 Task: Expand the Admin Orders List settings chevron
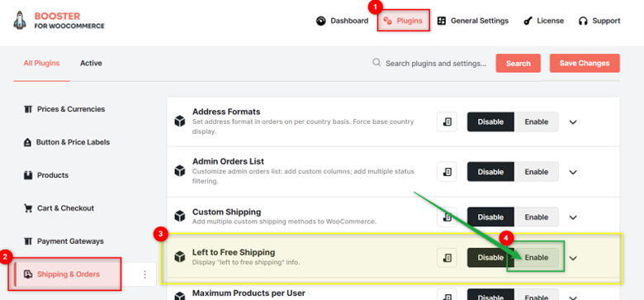pyautogui.click(x=573, y=172)
